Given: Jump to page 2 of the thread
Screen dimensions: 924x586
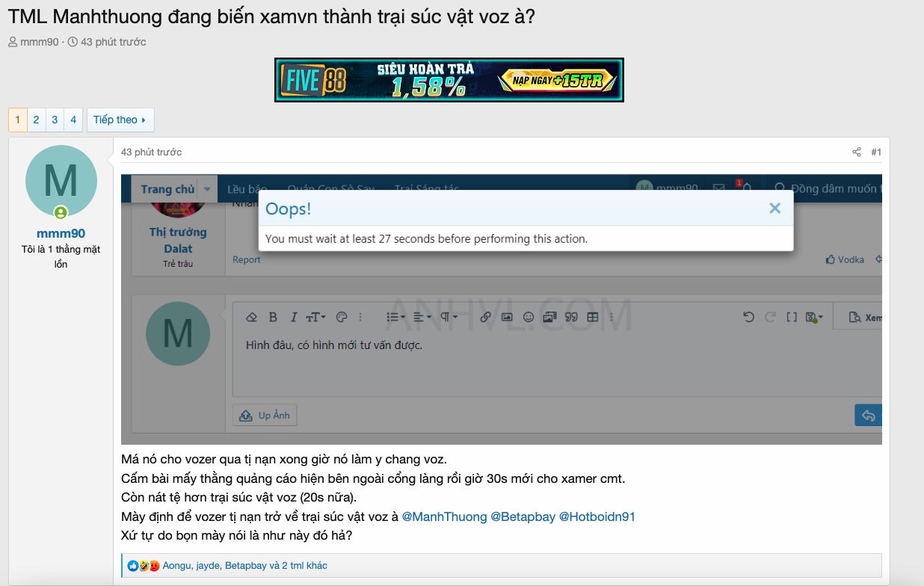Looking at the screenshot, I should [35, 120].
